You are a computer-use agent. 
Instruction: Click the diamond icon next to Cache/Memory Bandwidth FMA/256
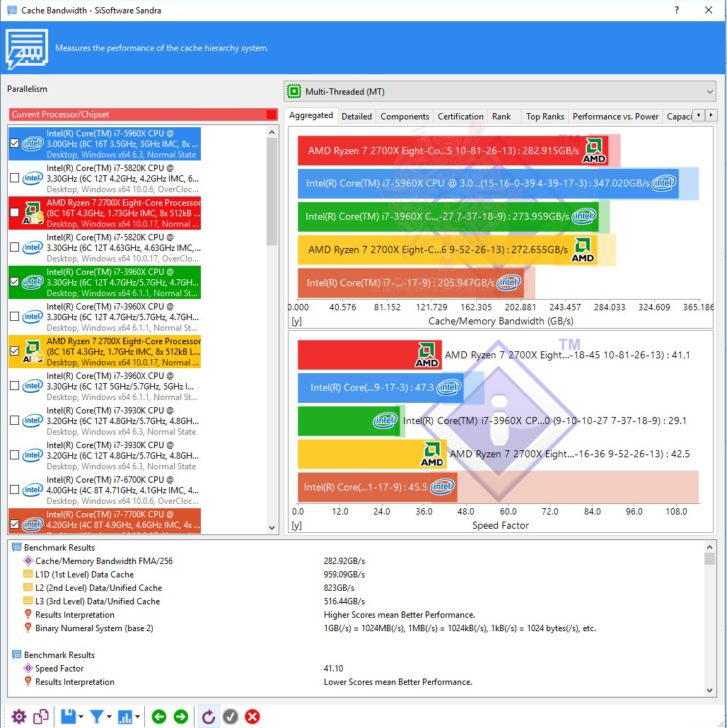pyautogui.click(x=28, y=561)
